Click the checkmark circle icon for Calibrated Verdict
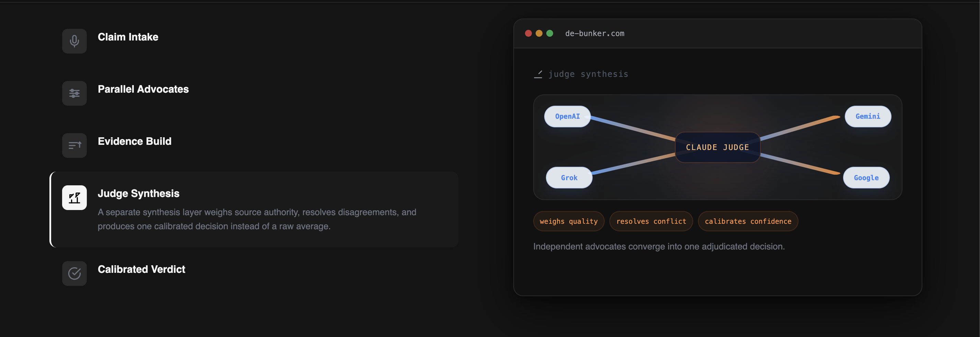 click(x=74, y=273)
